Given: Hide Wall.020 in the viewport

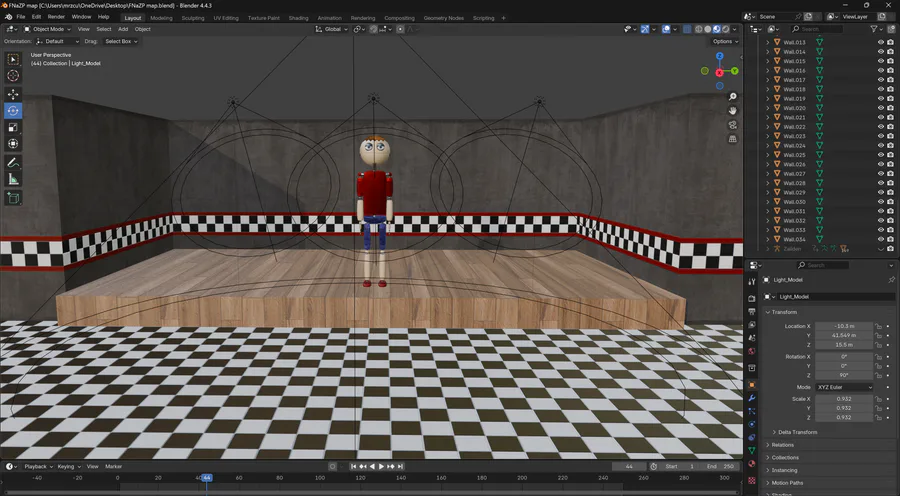Looking at the screenshot, I should click(x=881, y=108).
